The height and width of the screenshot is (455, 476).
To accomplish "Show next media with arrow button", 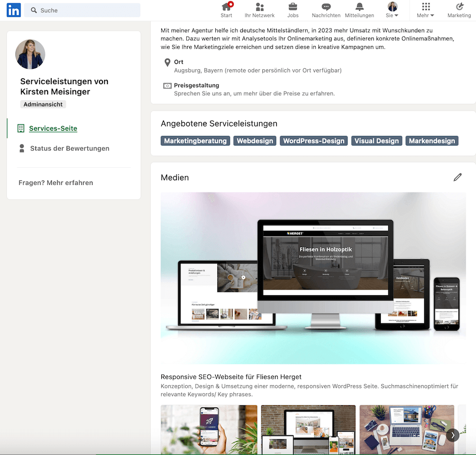I will (x=453, y=435).
